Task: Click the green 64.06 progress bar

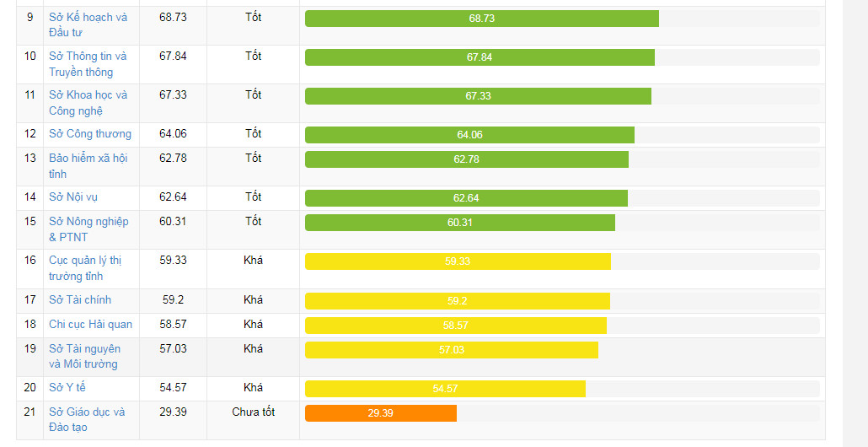Action: tap(469, 135)
